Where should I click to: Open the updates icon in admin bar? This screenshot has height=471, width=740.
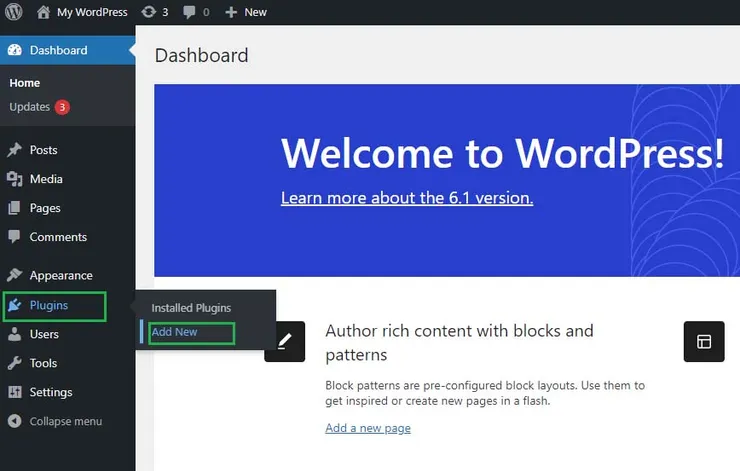click(149, 12)
